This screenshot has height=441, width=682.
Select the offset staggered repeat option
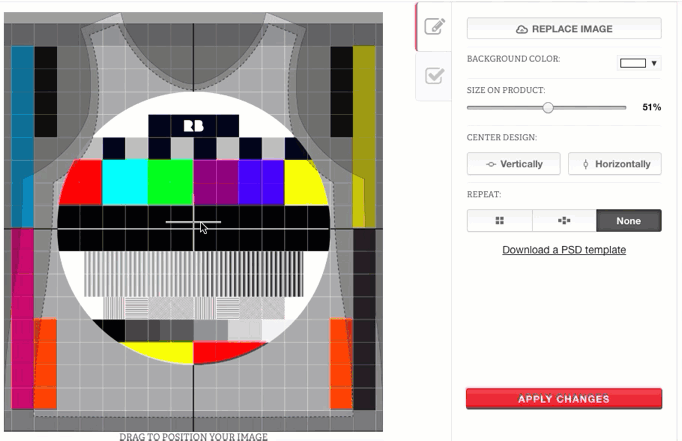tap(564, 220)
